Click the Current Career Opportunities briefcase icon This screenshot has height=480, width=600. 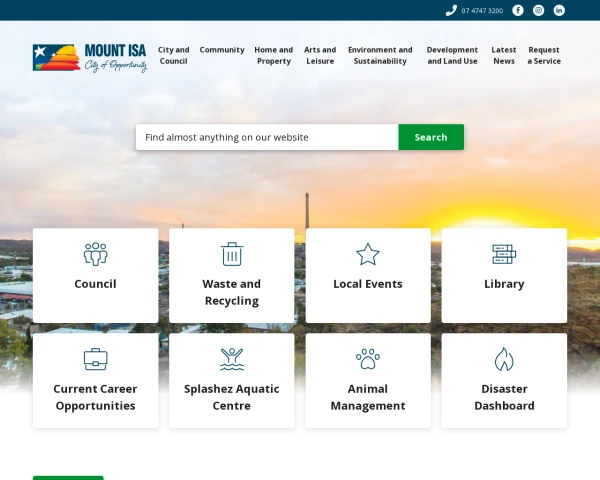[96, 359]
